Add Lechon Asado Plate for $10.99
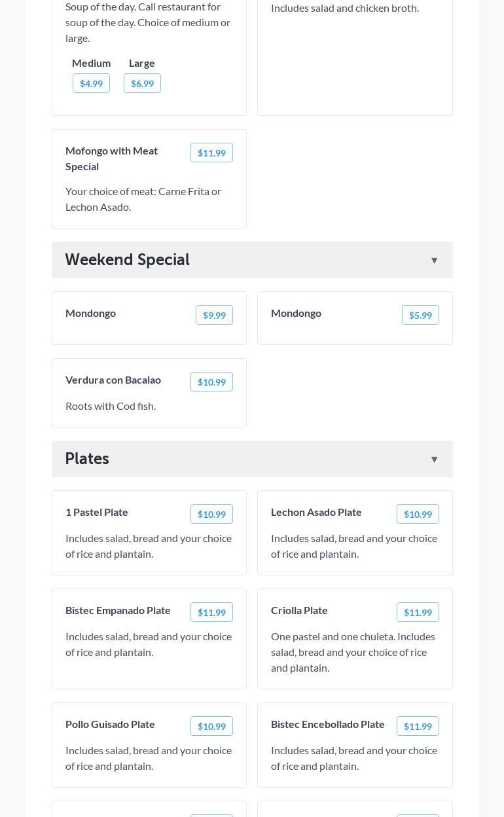504x817 pixels. (418, 514)
